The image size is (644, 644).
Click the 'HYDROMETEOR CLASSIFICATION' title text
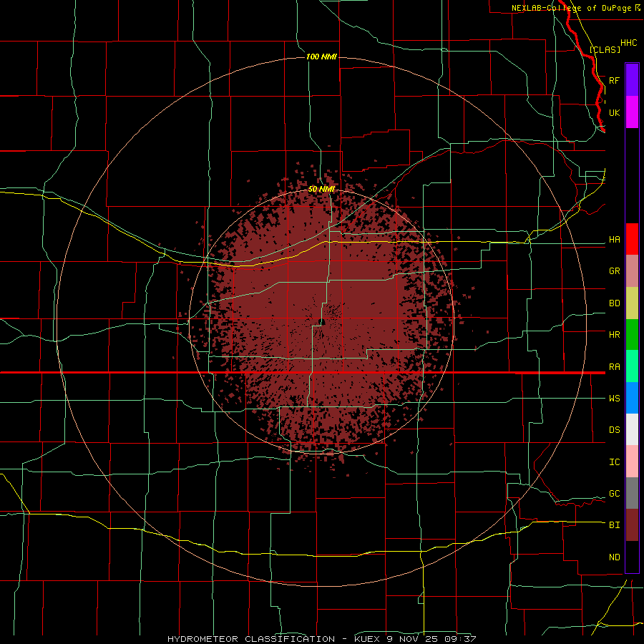[251, 639]
